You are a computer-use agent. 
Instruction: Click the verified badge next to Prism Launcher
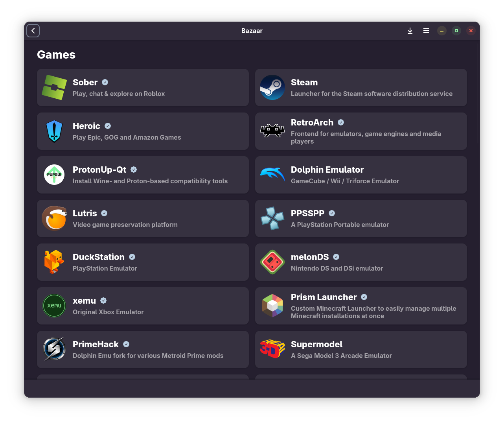[x=364, y=297]
